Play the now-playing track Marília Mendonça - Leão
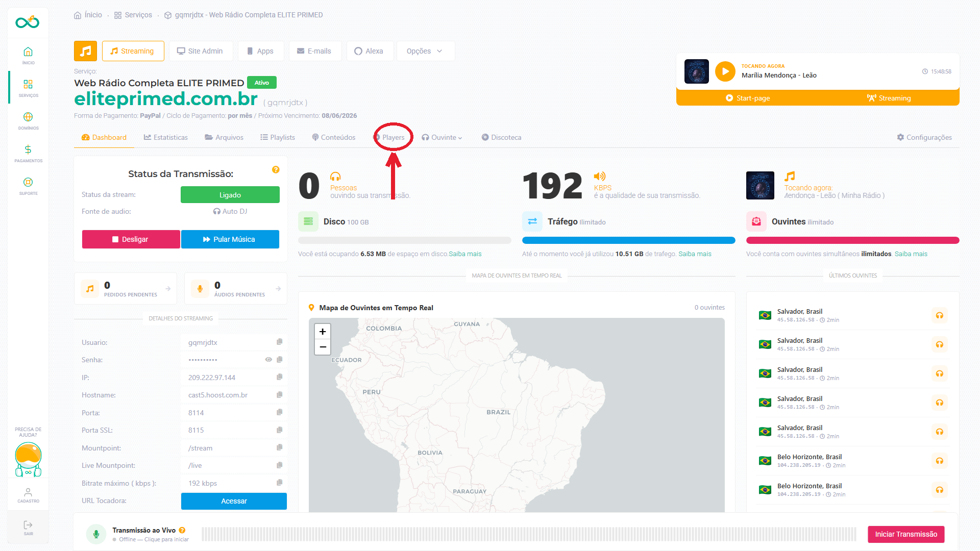 point(725,71)
